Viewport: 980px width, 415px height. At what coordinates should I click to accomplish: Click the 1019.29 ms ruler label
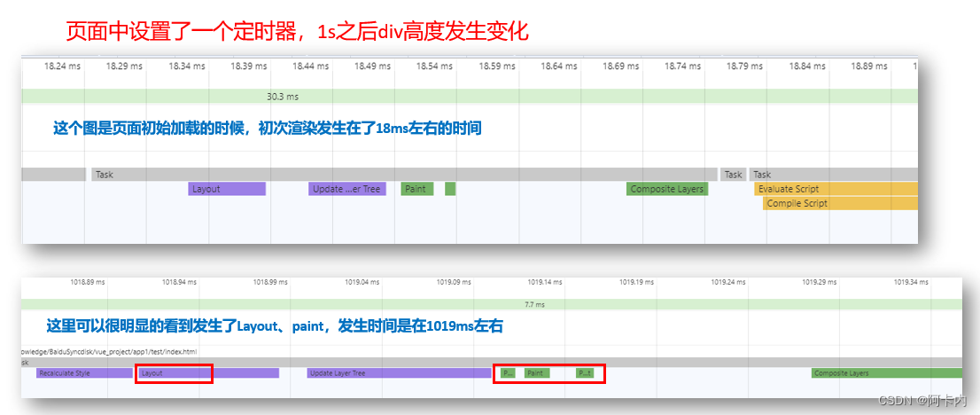pos(820,282)
